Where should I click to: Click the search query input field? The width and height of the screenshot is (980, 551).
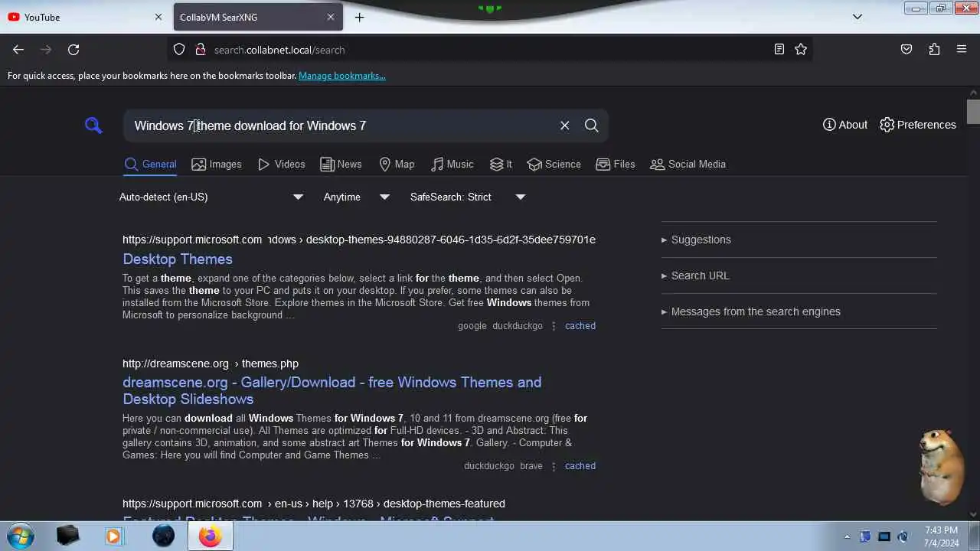341,126
